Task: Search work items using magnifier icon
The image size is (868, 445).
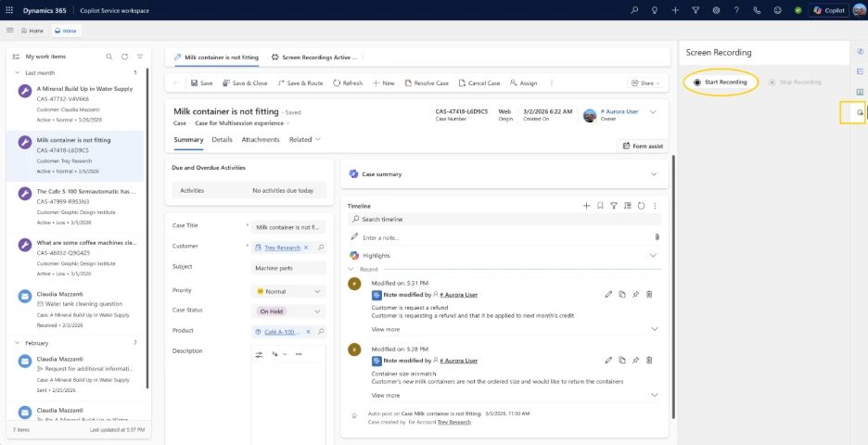Action: coord(109,57)
